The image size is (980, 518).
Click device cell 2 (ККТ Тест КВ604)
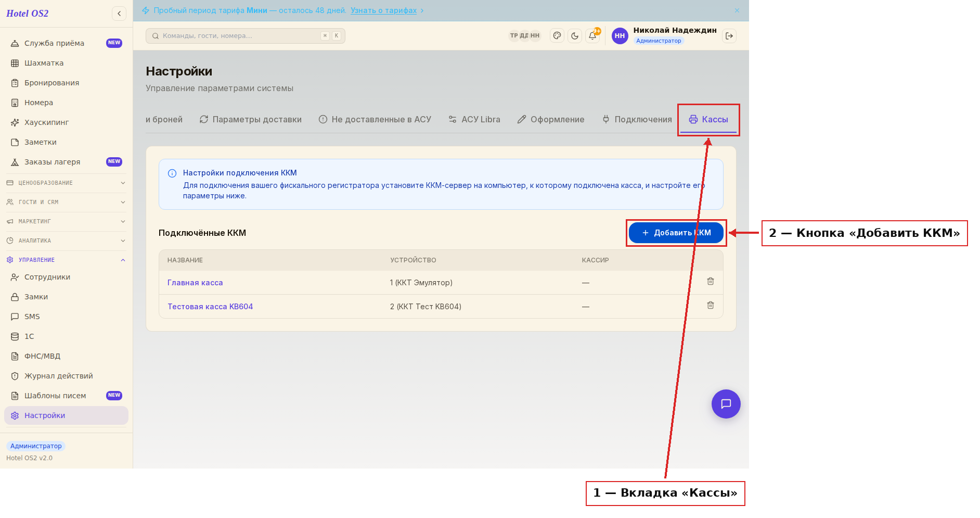pos(425,307)
